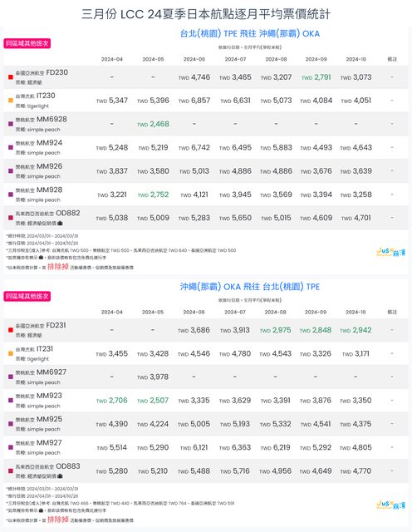Click the green TWD 2,468 fare for MM6928
Screen dimensions: 412x532
153,124
